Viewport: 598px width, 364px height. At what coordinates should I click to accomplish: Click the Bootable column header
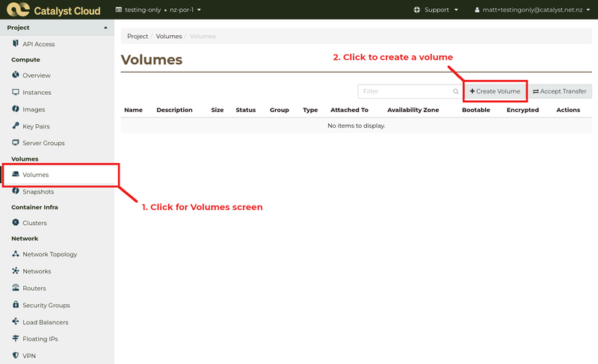pyautogui.click(x=476, y=110)
